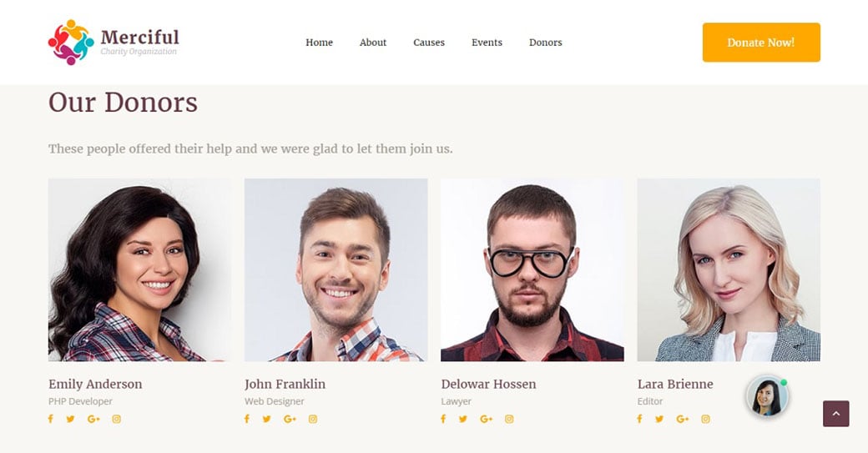Open Lara Brienne's Google Plus icon

pyautogui.click(x=683, y=419)
